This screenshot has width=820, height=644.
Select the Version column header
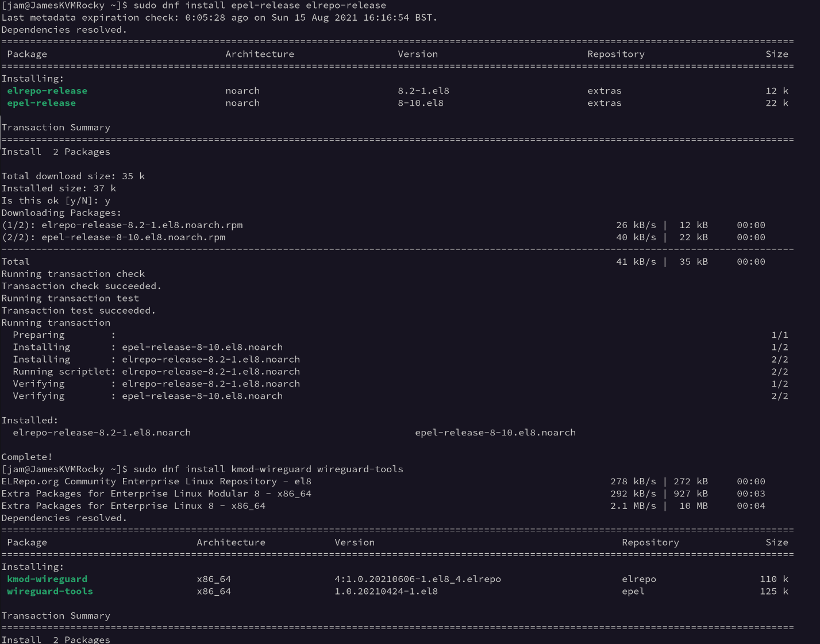(x=418, y=53)
